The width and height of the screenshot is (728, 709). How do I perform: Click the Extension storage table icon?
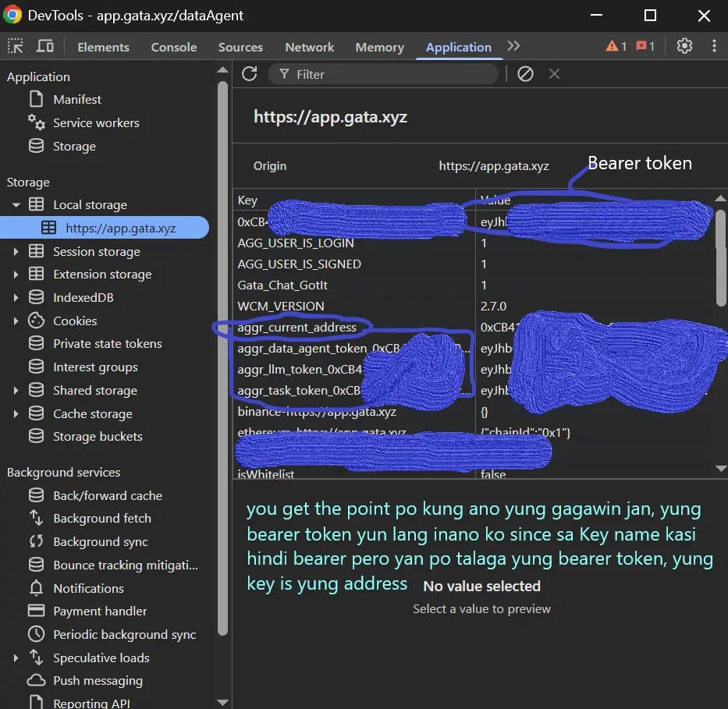pos(36,274)
